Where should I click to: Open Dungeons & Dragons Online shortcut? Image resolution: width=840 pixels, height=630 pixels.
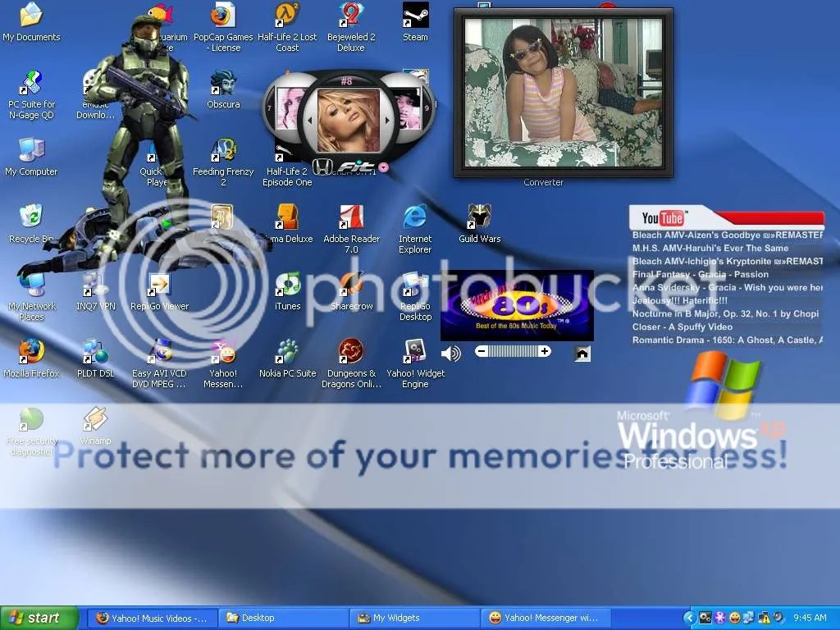[x=351, y=363]
